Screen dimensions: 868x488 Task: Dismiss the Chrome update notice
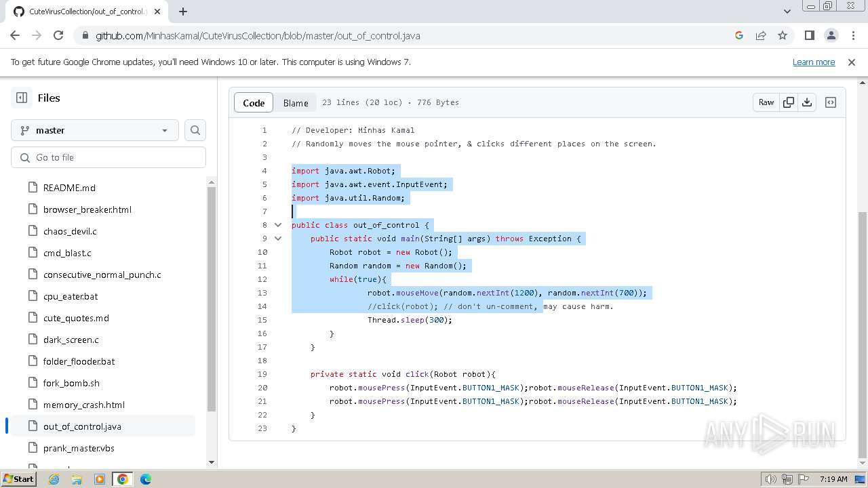click(852, 62)
